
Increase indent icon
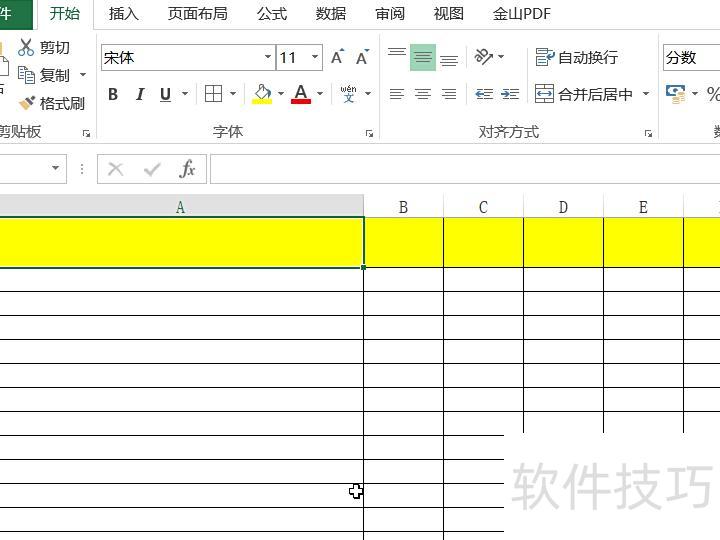pos(510,94)
